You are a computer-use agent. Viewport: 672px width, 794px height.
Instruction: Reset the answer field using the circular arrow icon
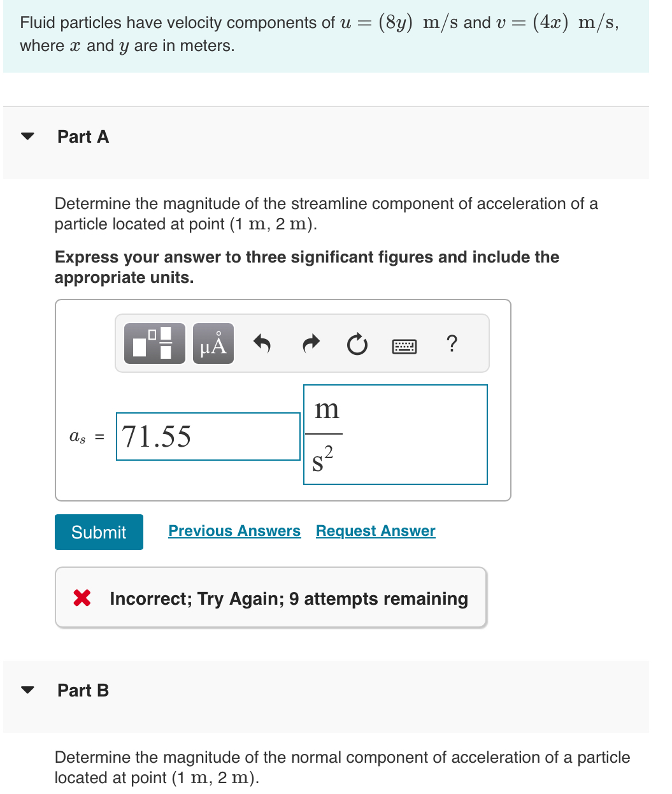pyautogui.click(x=357, y=343)
